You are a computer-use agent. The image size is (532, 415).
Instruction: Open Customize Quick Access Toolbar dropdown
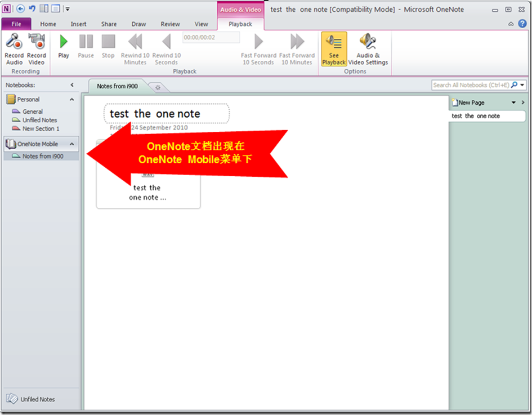68,9
